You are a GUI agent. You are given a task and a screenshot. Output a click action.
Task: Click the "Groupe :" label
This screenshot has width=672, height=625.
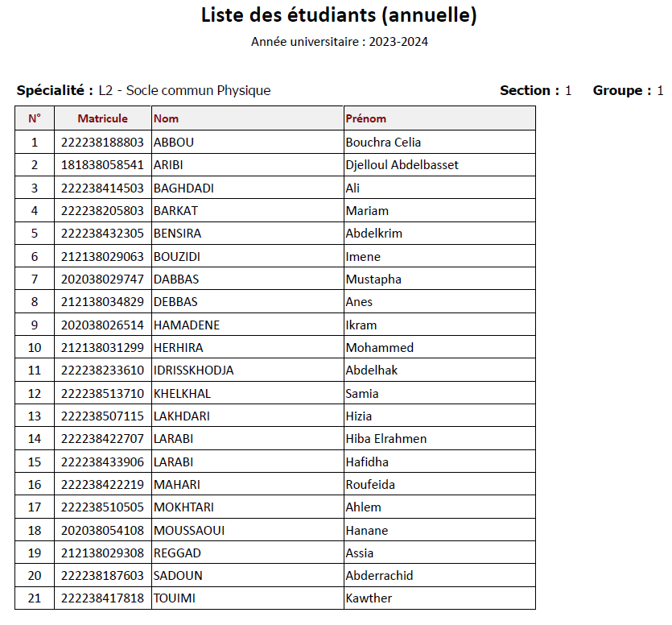(x=622, y=90)
